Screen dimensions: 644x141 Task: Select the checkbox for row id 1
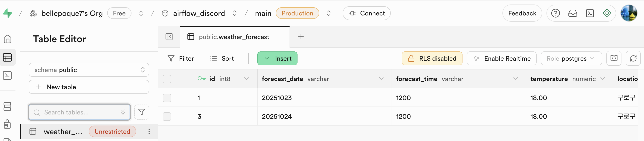pos(167,98)
